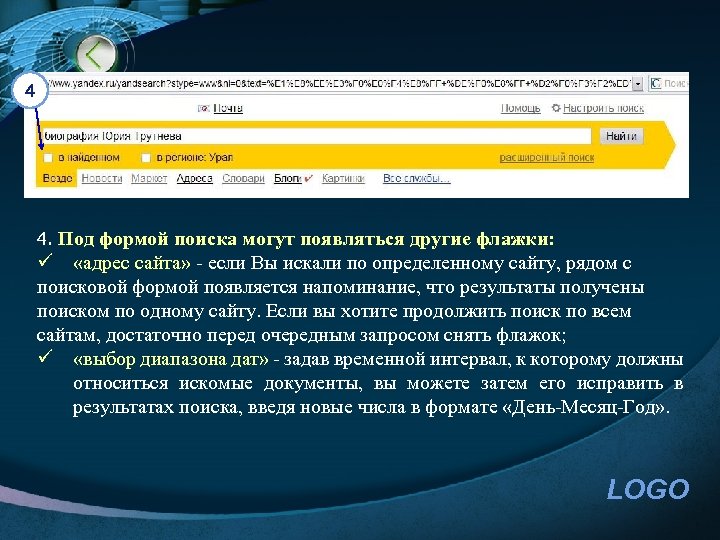Open the Словари tab

click(243, 178)
